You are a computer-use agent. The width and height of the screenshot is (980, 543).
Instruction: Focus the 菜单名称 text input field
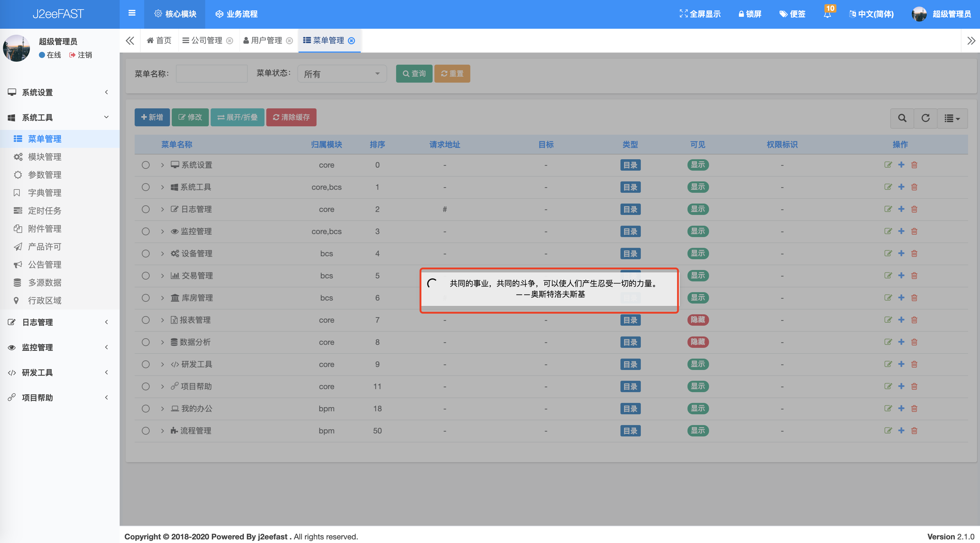(x=211, y=74)
